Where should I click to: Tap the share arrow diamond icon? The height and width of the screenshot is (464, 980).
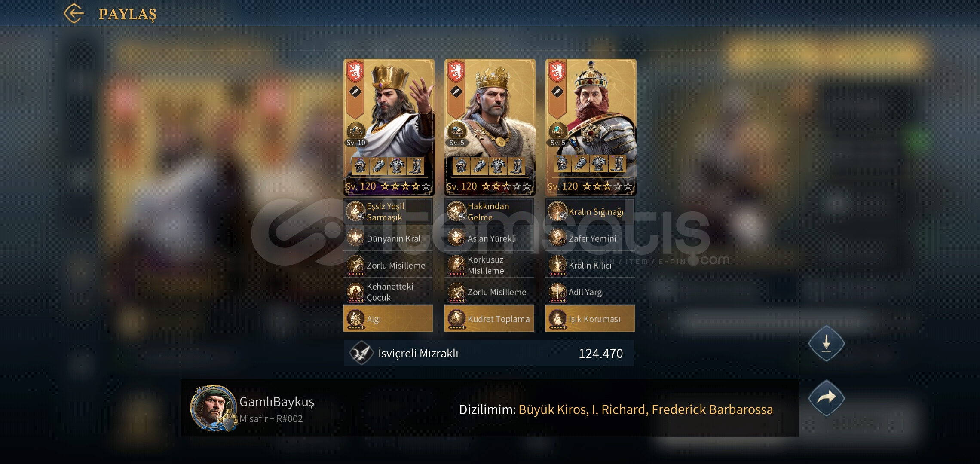pos(826,398)
